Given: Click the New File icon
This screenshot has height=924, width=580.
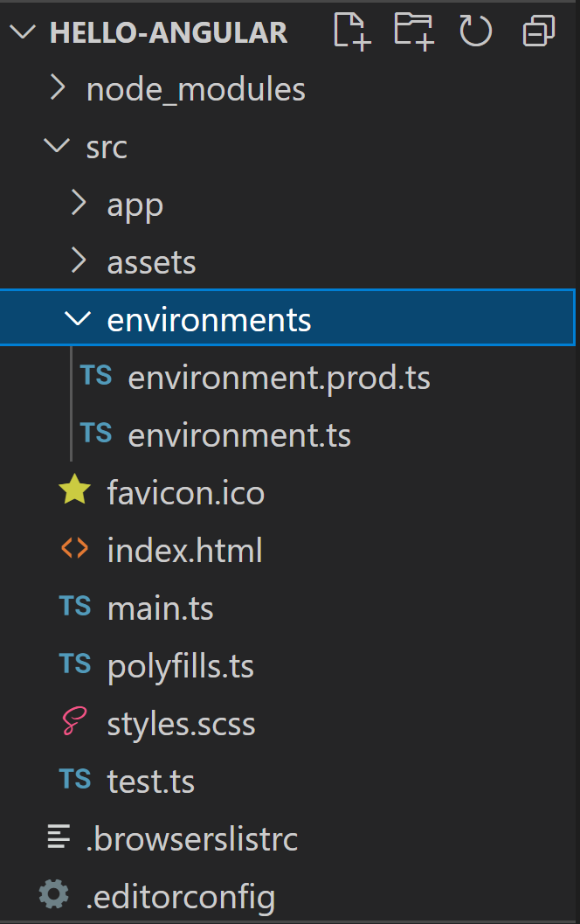Looking at the screenshot, I should 352,31.
